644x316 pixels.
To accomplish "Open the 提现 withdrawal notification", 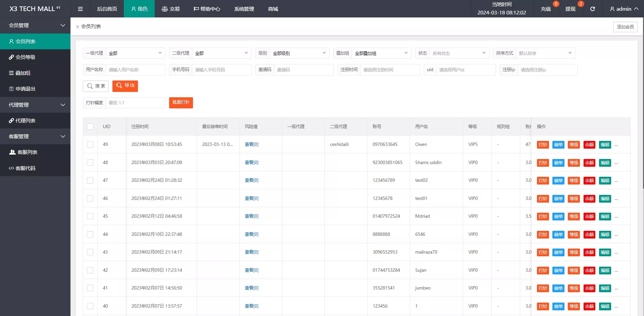I will click(570, 9).
